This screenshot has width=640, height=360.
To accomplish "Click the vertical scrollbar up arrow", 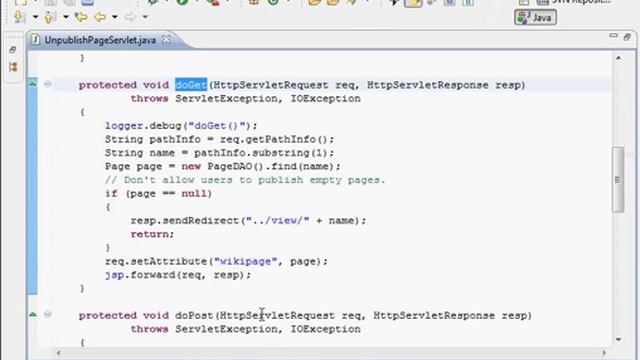I will click(x=618, y=58).
